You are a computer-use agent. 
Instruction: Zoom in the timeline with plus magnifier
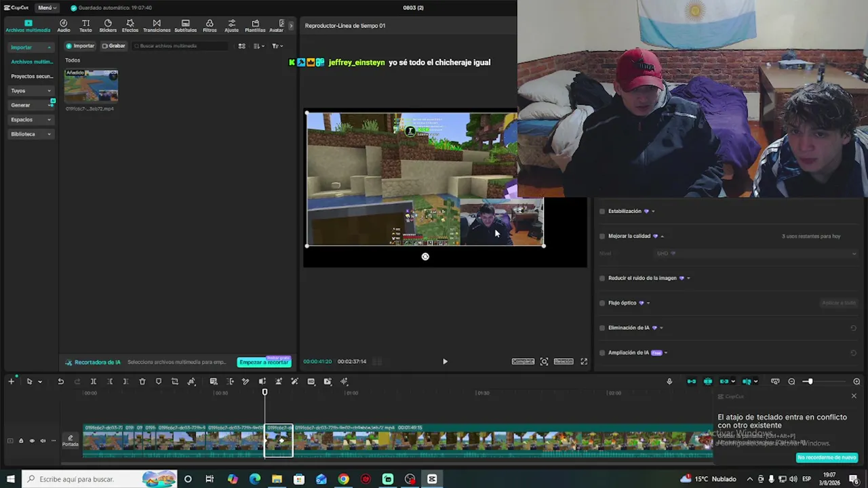856,382
